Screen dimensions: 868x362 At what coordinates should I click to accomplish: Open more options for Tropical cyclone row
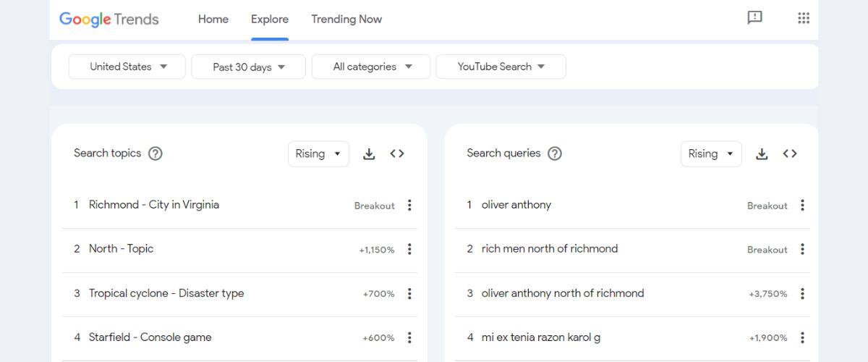pyautogui.click(x=409, y=293)
